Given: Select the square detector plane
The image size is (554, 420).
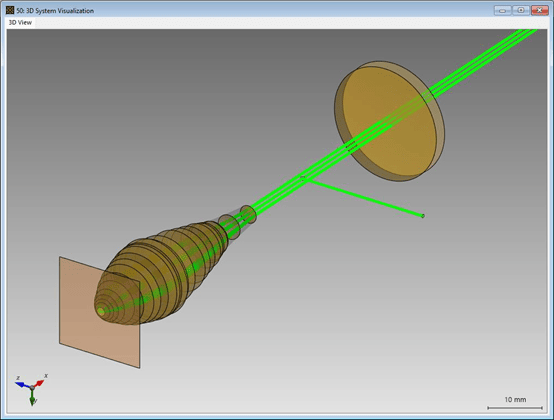Looking at the screenshot, I should (x=100, y=312).
